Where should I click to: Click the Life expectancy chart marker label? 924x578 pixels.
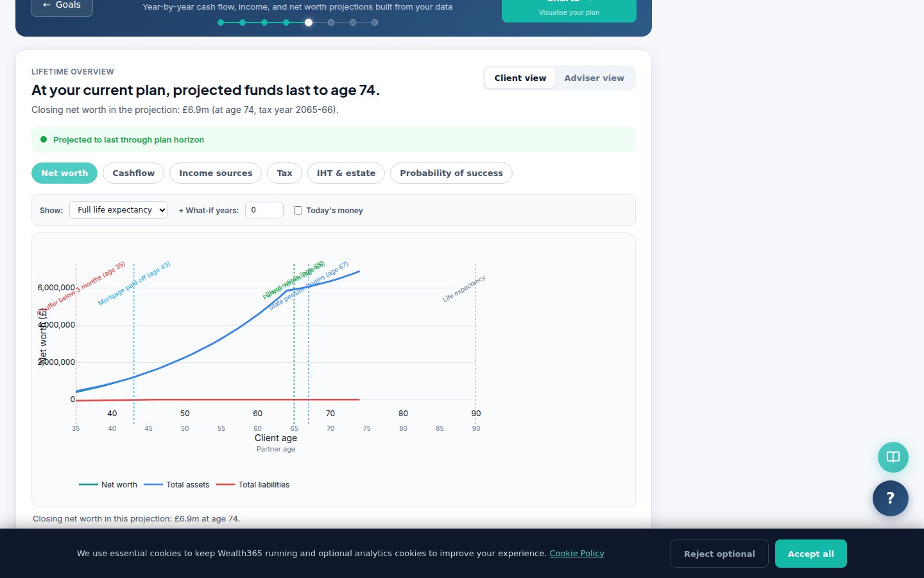tap(464, 289)
